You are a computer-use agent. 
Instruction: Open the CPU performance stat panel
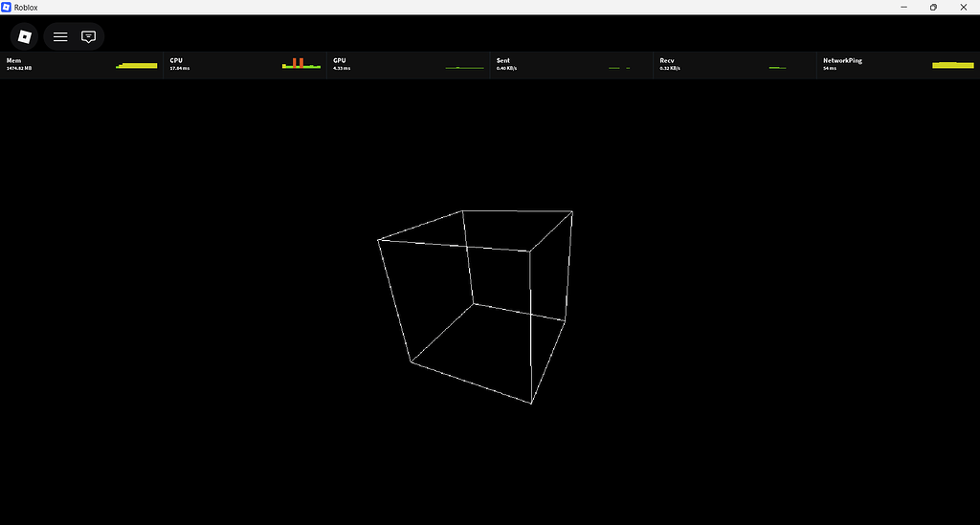coord(245,65)
